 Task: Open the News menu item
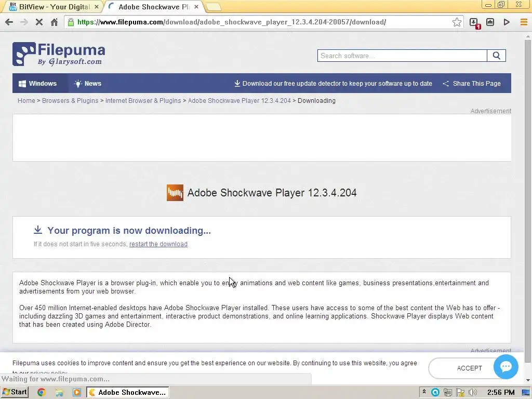click(x=88, y=84)
